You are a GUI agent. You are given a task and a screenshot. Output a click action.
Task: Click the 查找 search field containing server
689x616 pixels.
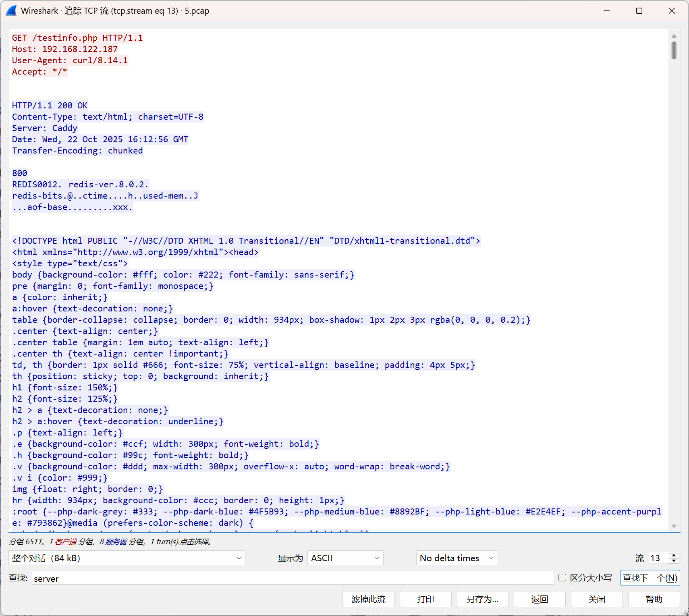293,579
